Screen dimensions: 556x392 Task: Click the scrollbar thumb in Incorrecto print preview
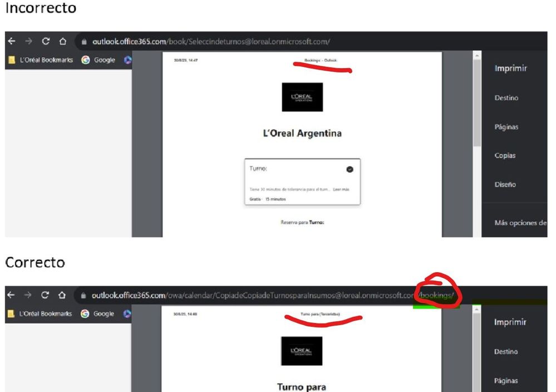tap(477, 103)
